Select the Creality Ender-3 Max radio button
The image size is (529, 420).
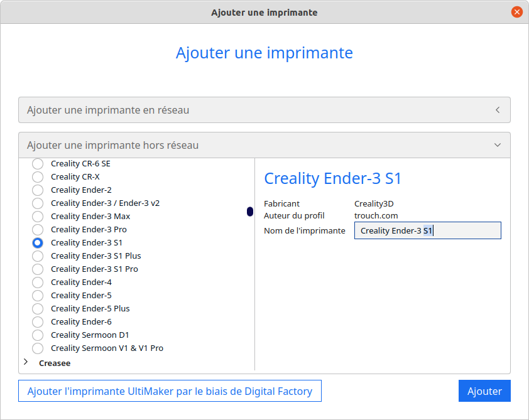coord(38,217)
